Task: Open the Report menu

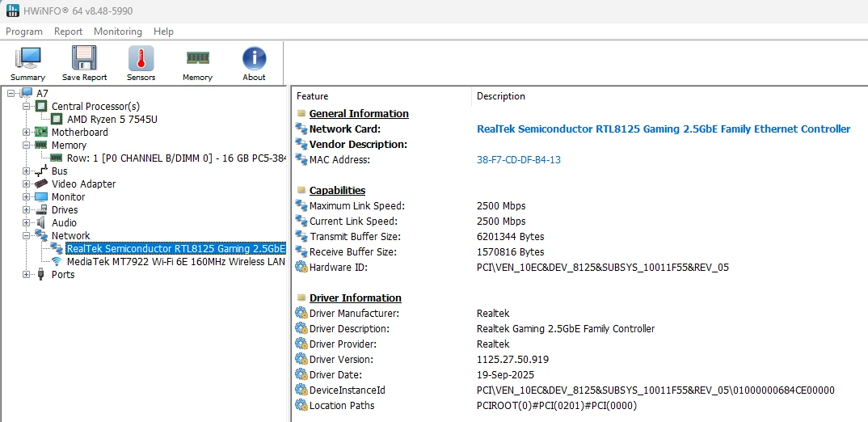Action: click(68, 32)
